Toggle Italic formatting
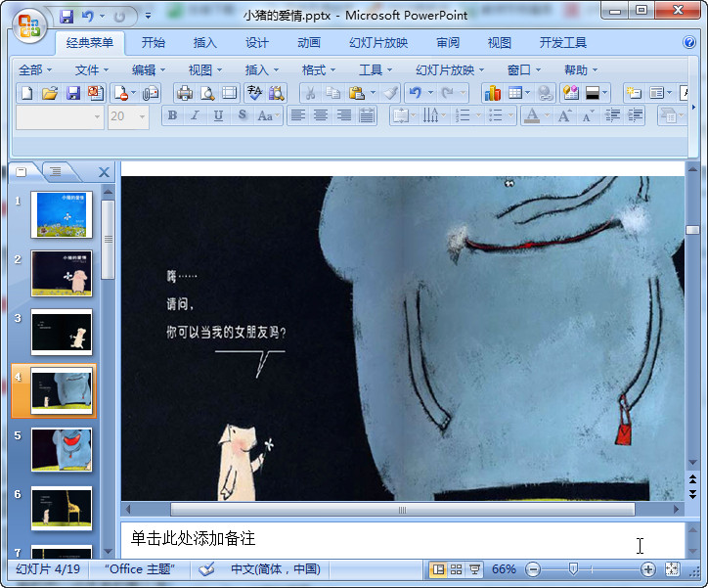The width and height of the screenshot is (708, 588). pos(195,115)
